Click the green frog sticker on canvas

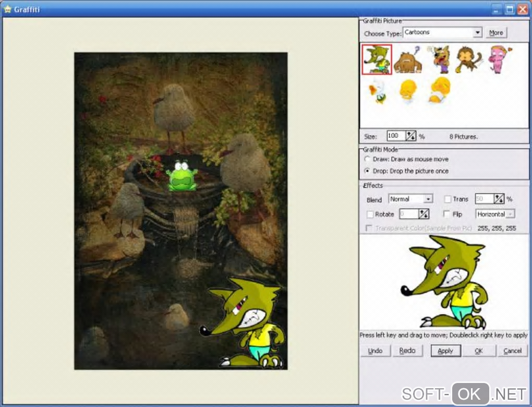[x=182, y=176]
